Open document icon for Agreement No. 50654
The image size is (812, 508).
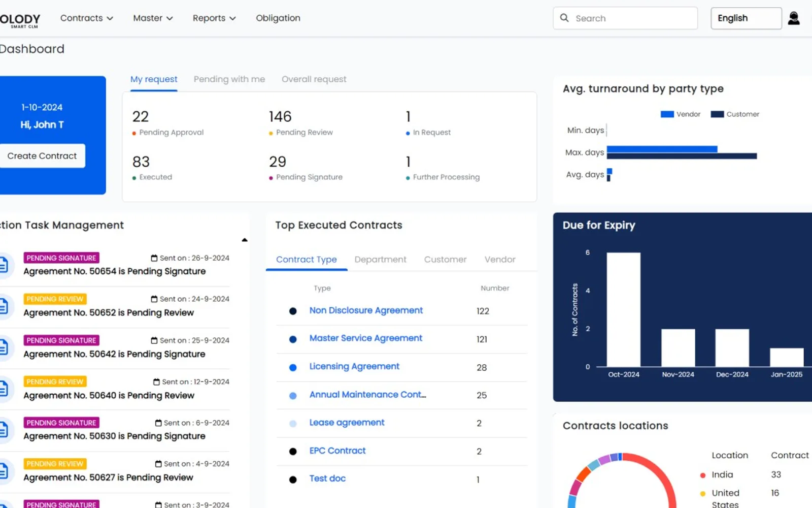pos(4,265)
